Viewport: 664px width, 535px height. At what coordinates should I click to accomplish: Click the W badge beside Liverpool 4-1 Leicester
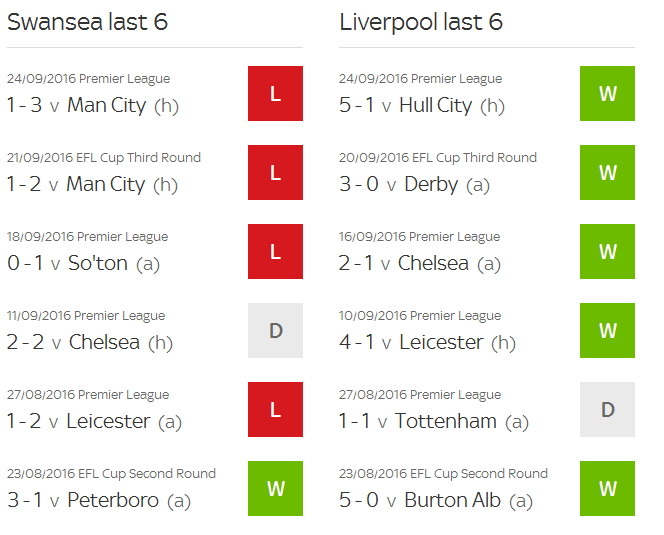pyautogui.click(x=607, y=330)
